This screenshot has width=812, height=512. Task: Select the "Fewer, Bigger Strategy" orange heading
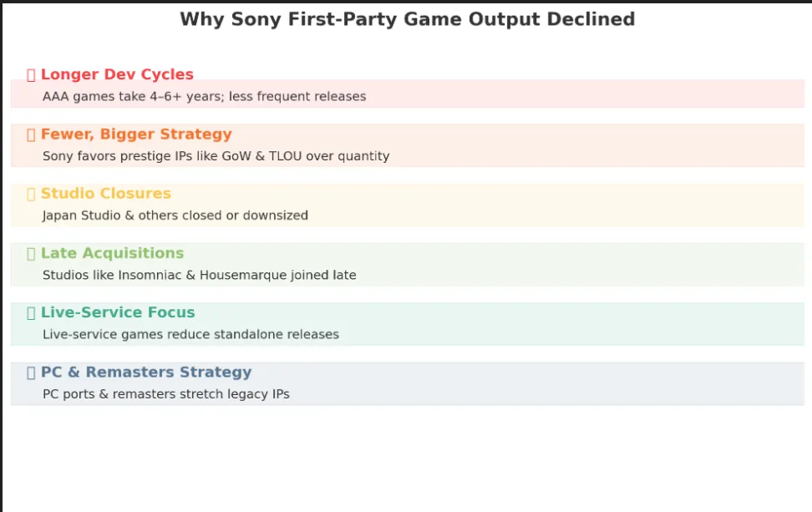[136, 134]
